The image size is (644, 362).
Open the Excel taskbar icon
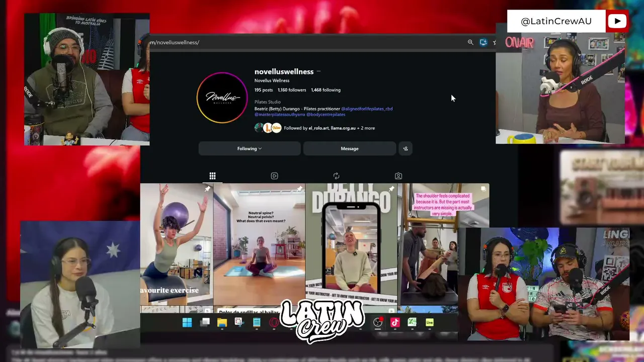[412, 323]
